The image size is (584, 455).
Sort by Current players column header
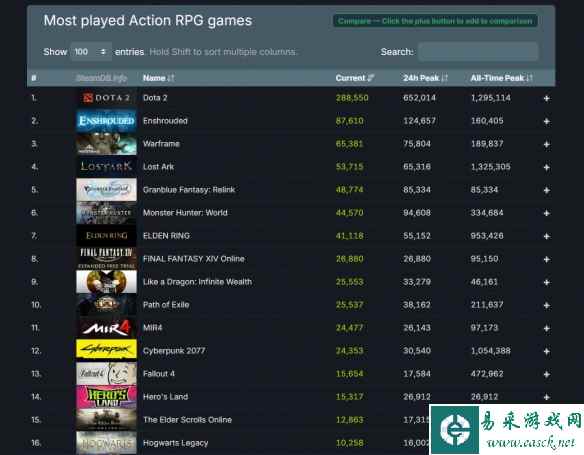(x=355, y=78)
